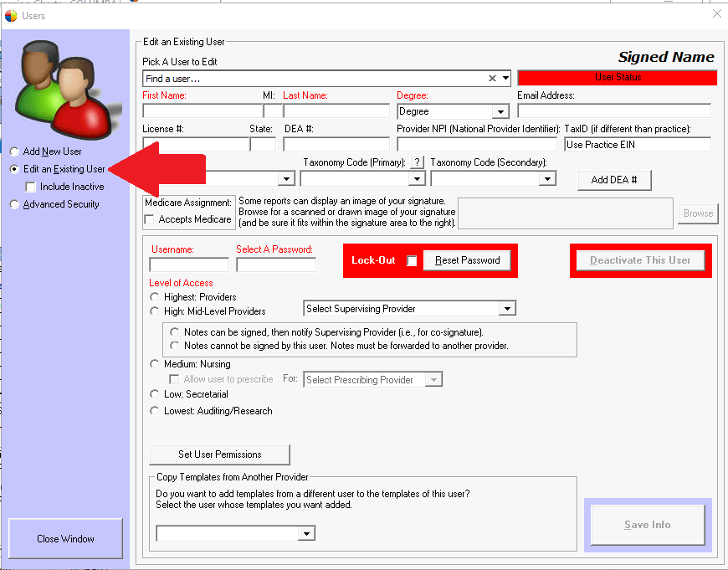Click the Provider NPI input field
This screenshot has width=728, height=570.
click(x=477, y=144)
